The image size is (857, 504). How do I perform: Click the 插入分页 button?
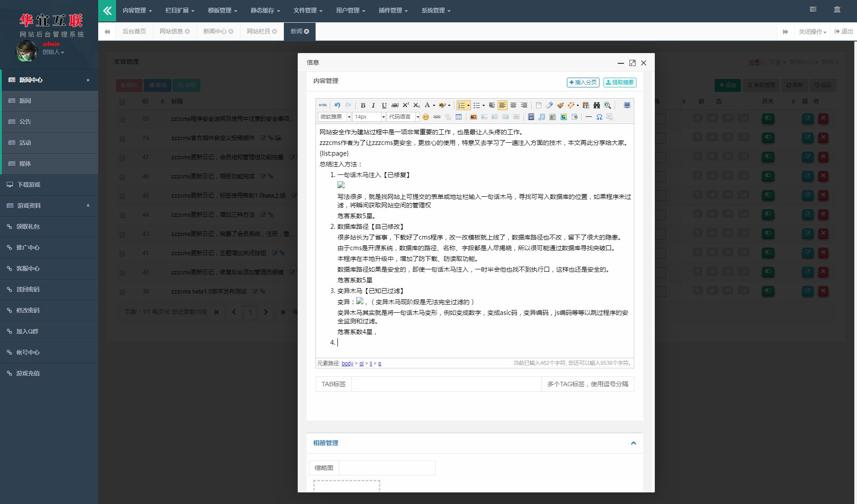point(583,83)
